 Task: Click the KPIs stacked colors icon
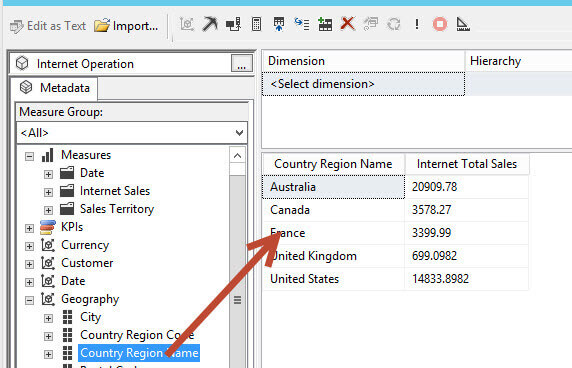click(48, 227)
